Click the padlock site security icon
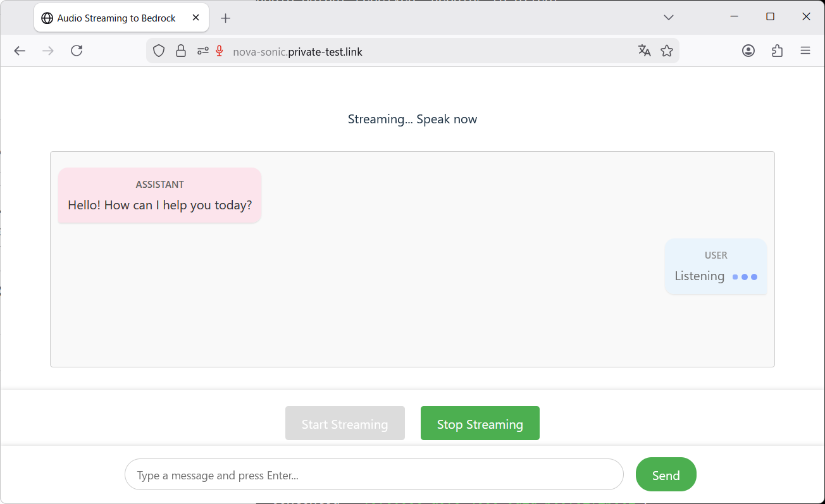The height and width of the screenshot is (504, 825). pyautogui.click(x=181, y=51)
